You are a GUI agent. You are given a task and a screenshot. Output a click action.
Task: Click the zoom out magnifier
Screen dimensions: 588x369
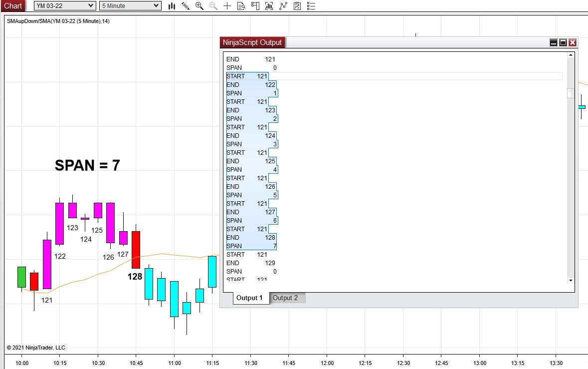click(x=213, y=6)
